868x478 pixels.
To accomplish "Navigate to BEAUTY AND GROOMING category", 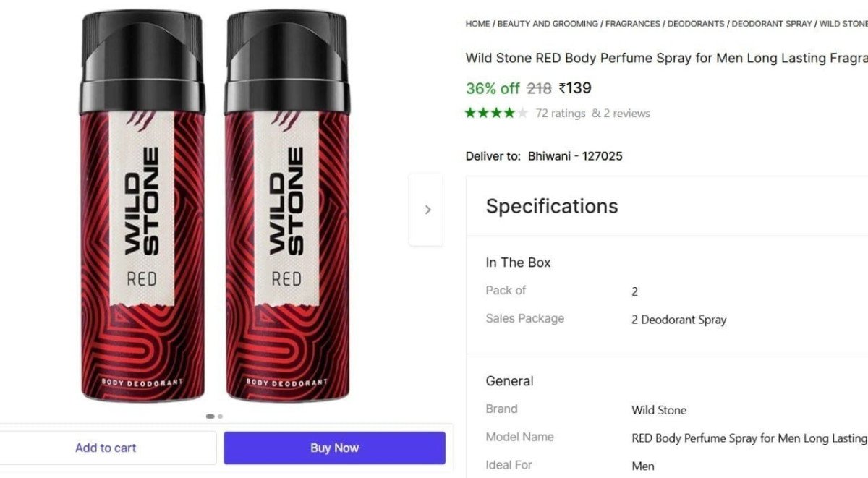I will point(547,23).
